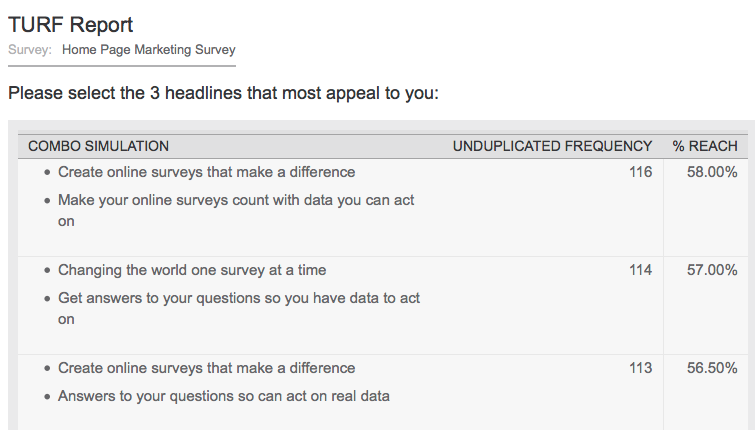The height and width of the screenshot is (430, 755).
Task: Select the 57.00% reach value
Action: coord(712,270)
